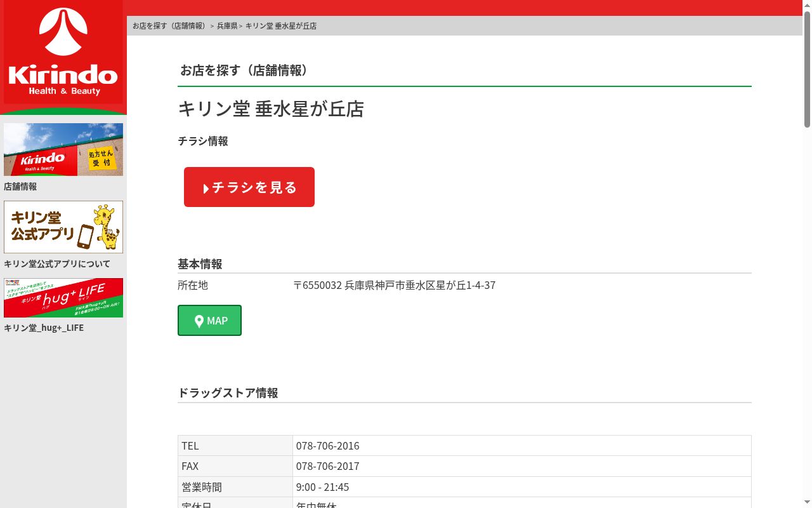Click the page vertical scrollbar thumb

point(807,69)
